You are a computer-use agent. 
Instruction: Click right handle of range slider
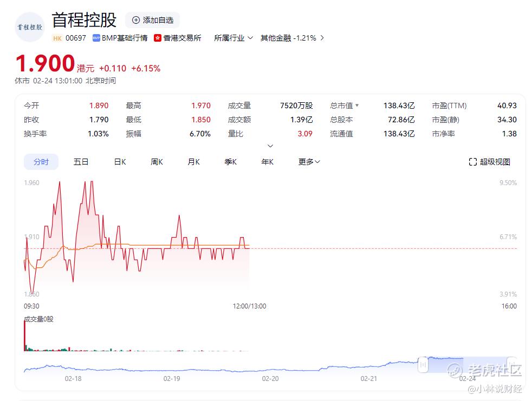click(x=511, y=365)
